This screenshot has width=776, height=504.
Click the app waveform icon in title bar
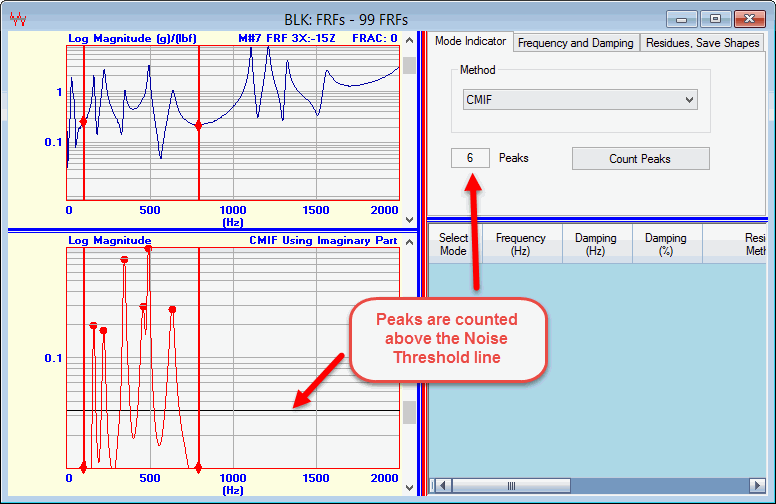coord(18,19)
